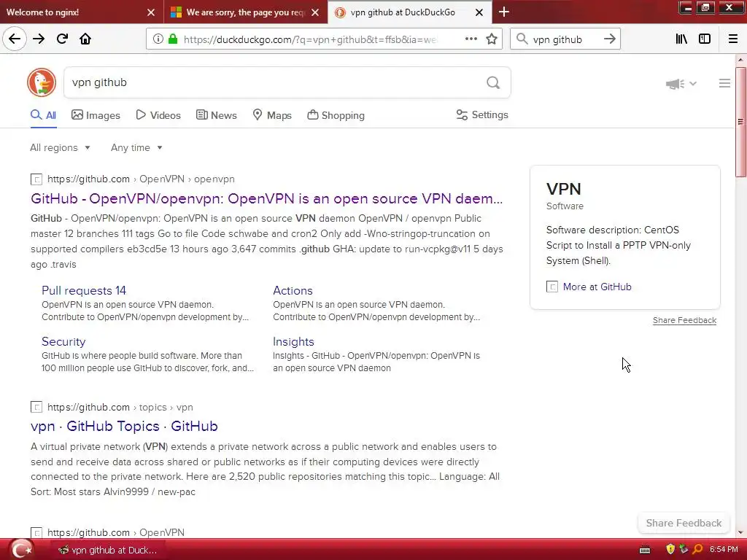The height and width of the screenshot is (560, 747).
Task: Switch to Maps results
Action: pos(272,115)
